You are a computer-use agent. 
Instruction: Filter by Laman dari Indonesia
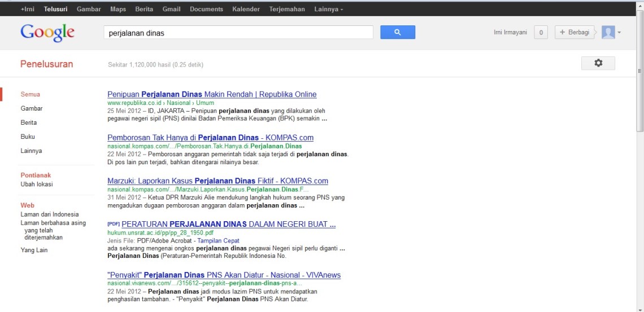(x=50, y=214)
